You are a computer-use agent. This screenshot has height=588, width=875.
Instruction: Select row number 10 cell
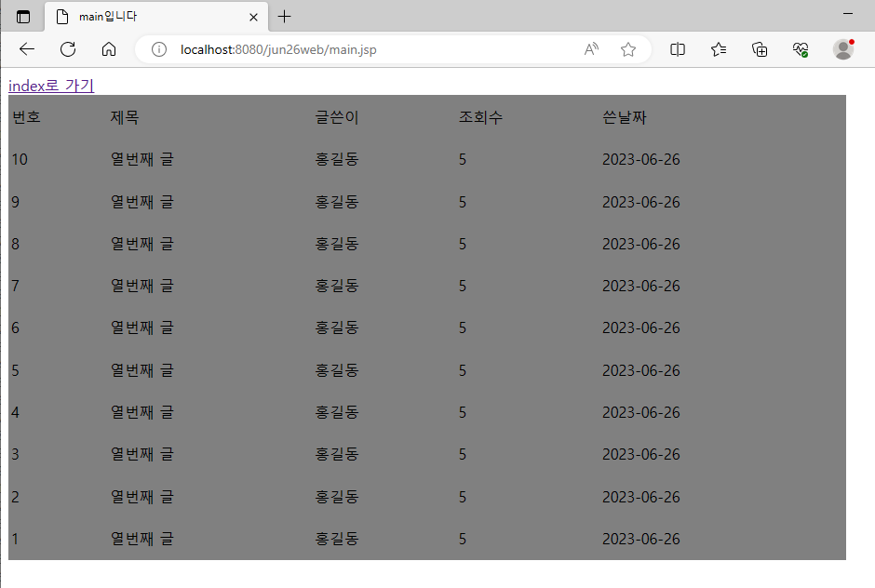[20, 159]
